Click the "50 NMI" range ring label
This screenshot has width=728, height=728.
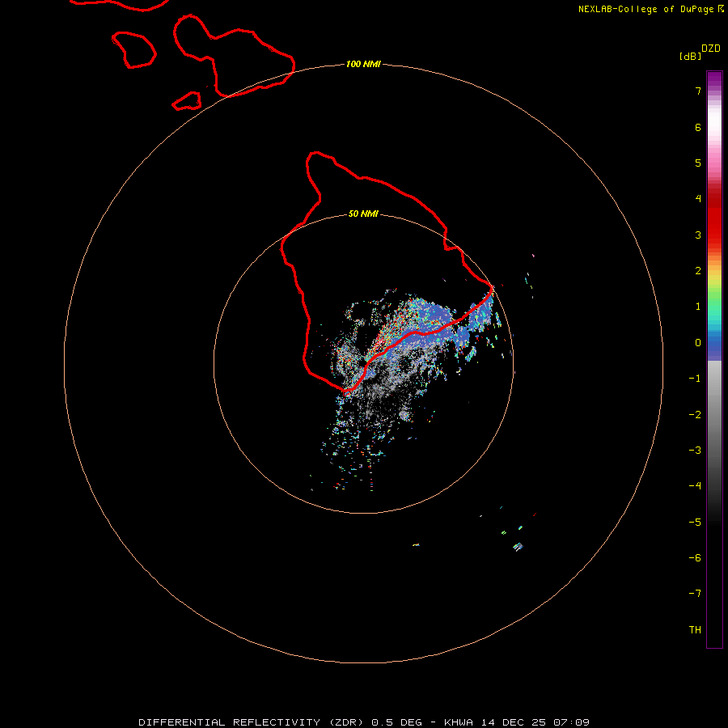pyautogui.click(x=363, y=214)
